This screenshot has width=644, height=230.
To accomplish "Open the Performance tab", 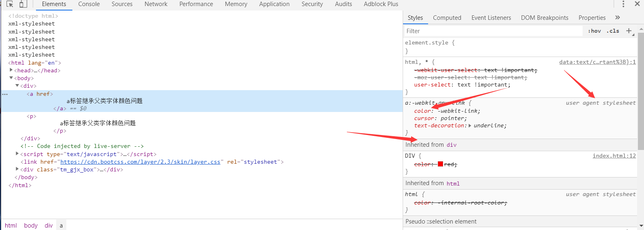I will pos(196,4).
